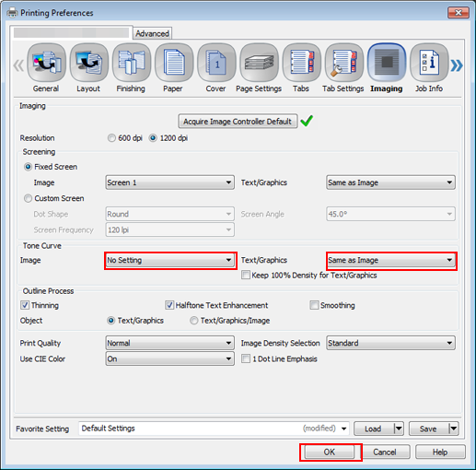476x470 pixels.
Task: Close the Printing Preferences window
Action: [x=459, y=12]
